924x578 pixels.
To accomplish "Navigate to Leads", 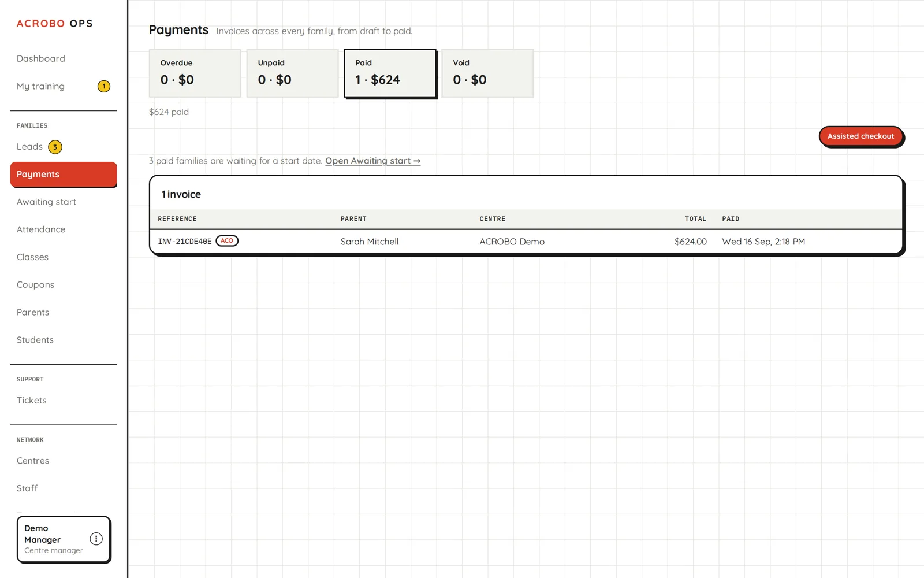I will pos(29,147).
